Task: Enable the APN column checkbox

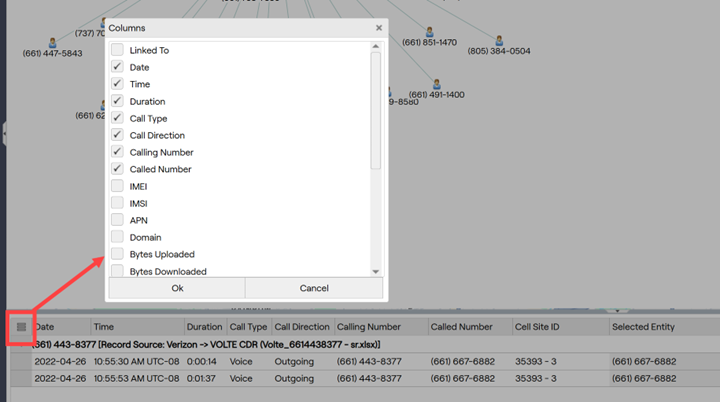Action: pyautogui.click(x=117, y=220)
